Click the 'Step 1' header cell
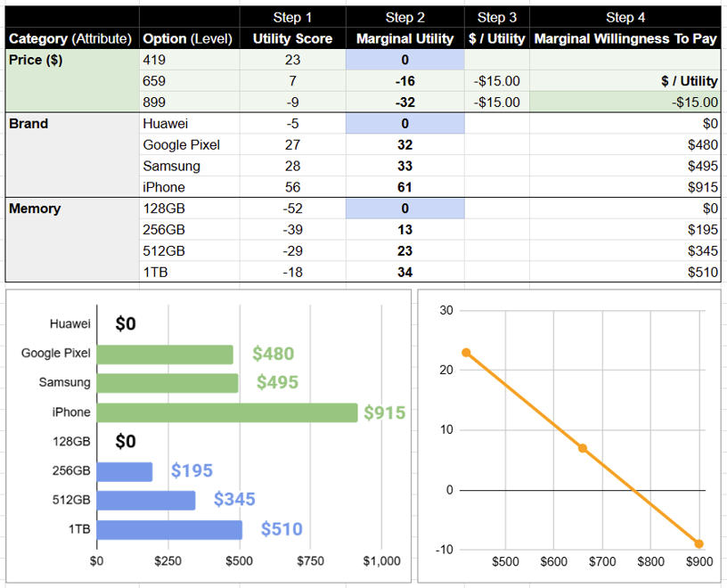 point(292,17)
